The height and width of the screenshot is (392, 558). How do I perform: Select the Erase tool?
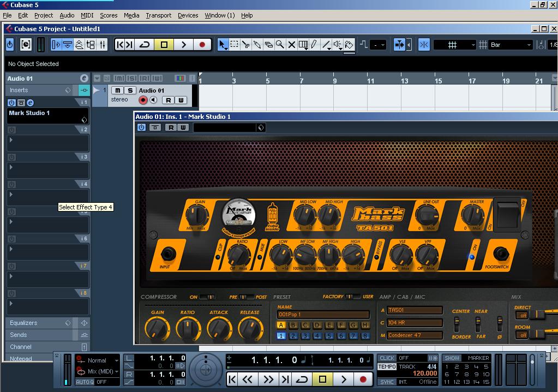pyautogui.click(x=269, y=45)
